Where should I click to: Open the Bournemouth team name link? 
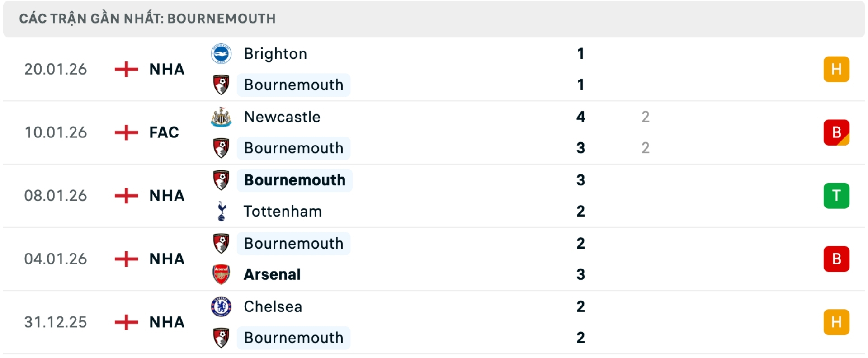[x=293, y=85]
